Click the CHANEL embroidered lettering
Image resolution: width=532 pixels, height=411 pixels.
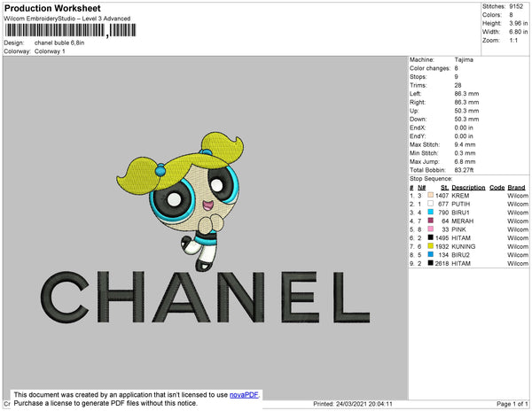[206, 297]
